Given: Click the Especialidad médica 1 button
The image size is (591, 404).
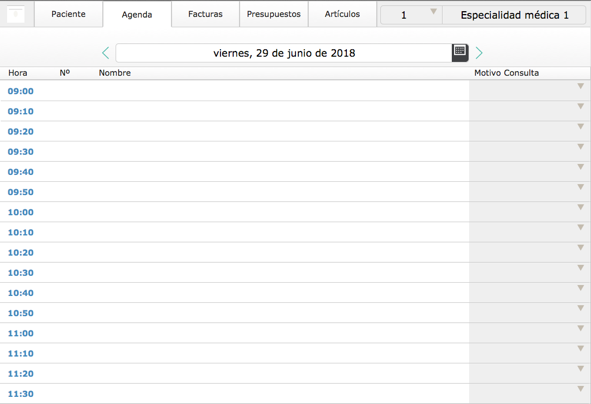Looking at the screenshot, I should (x=514, y=15).
